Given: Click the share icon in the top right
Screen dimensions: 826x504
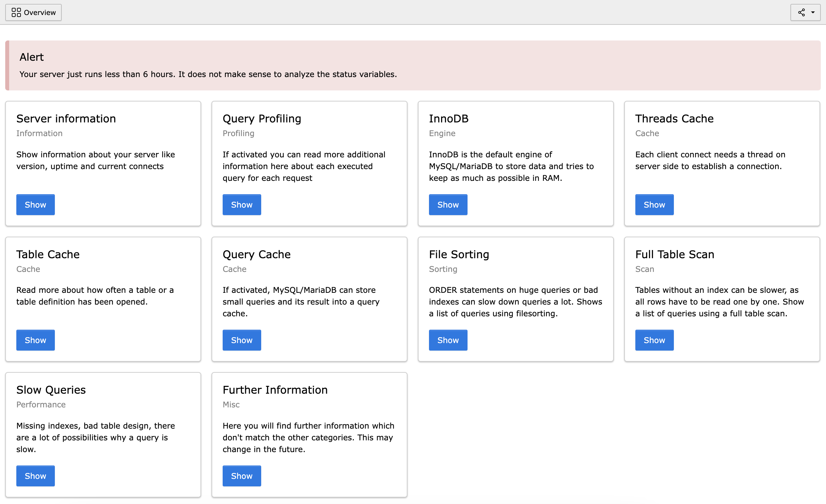Looking at the screenshot, I should (801, 12).
